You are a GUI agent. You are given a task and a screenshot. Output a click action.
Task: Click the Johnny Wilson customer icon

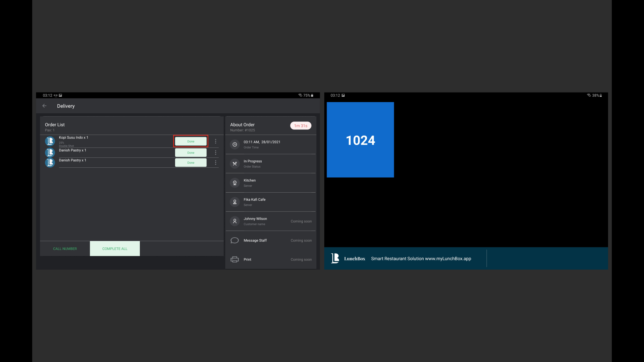point(234,221)
